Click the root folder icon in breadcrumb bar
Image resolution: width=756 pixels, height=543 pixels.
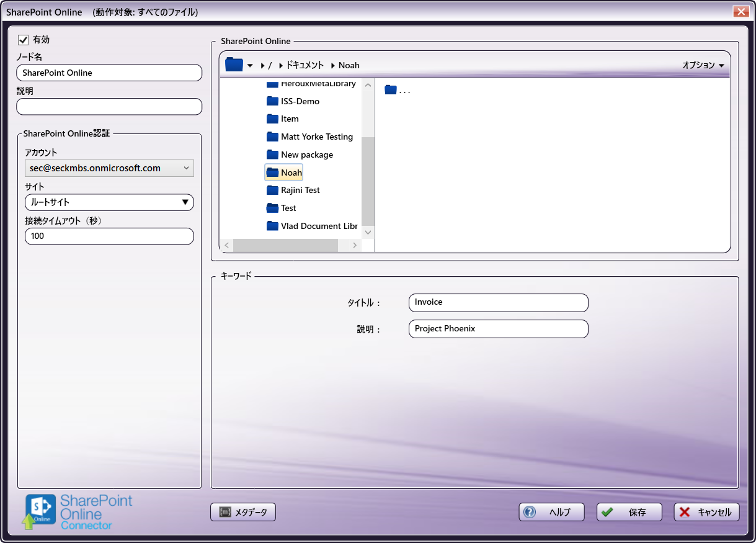(x=234, y=65)
